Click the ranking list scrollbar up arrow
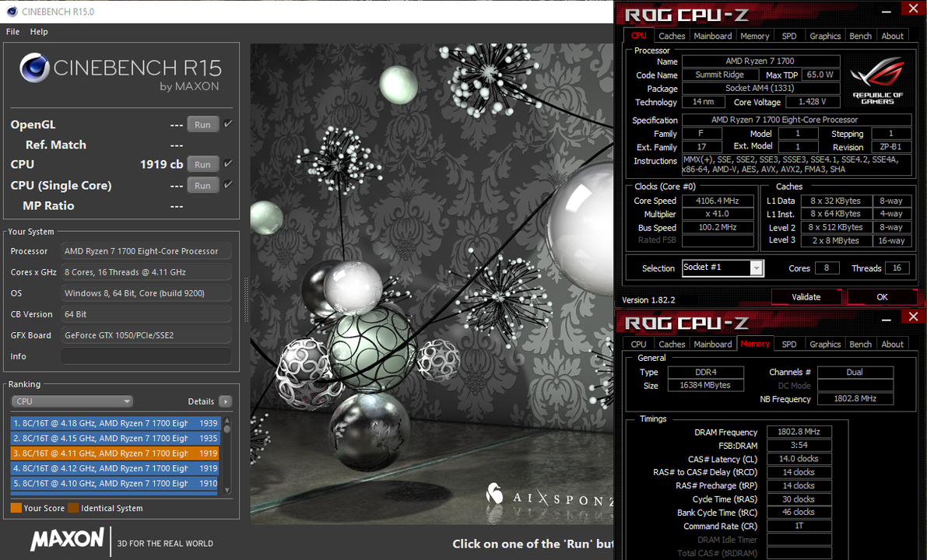 227,421
